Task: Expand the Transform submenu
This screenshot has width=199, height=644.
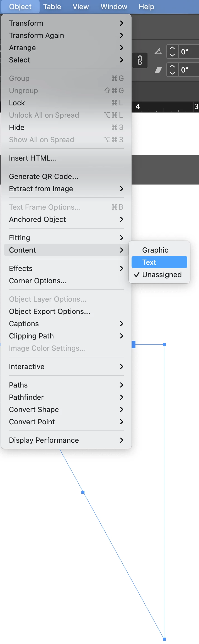Action: click(x=66, y=23)
